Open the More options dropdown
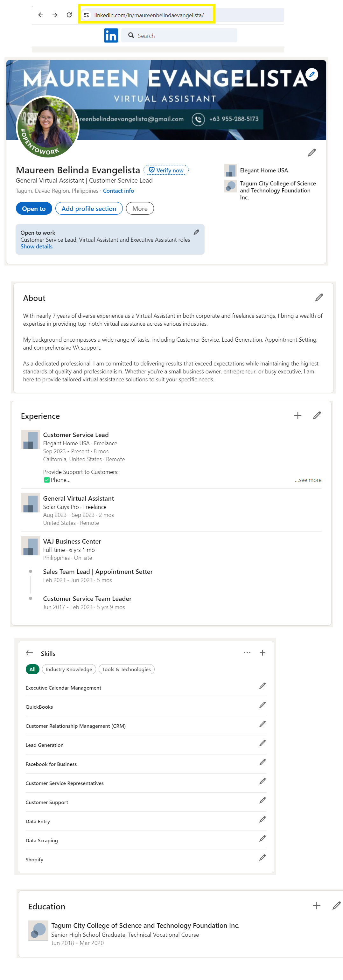The width and height of the screenshot is (343, 980). click(140, 208)
